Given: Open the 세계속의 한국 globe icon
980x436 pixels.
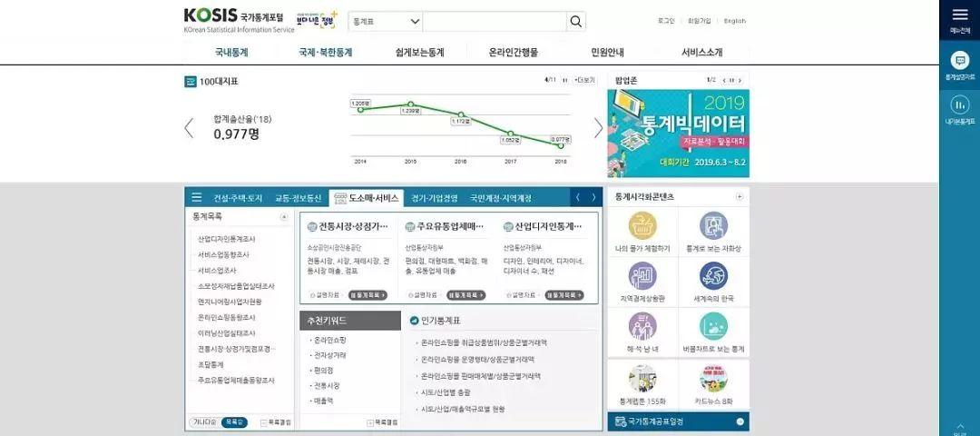Looking at the screenshot, I should click(713, 276).
